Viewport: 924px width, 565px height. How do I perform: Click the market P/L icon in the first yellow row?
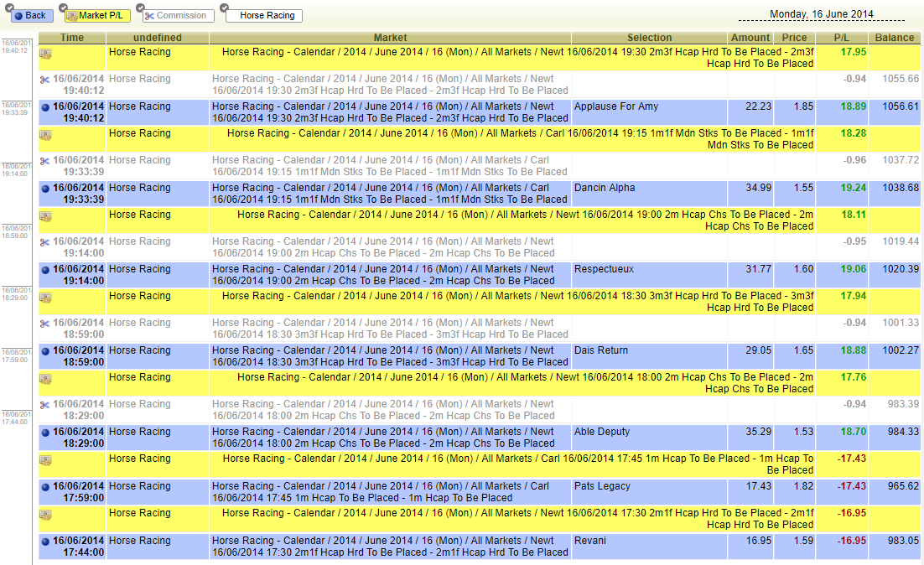tap(45, 54)
